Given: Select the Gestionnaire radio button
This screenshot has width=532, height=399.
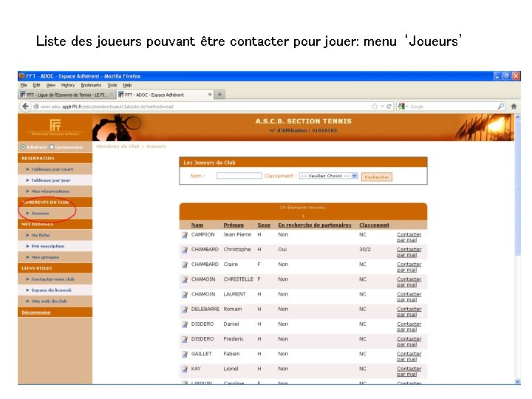Looking at the screenshot, I should [52, 147].
